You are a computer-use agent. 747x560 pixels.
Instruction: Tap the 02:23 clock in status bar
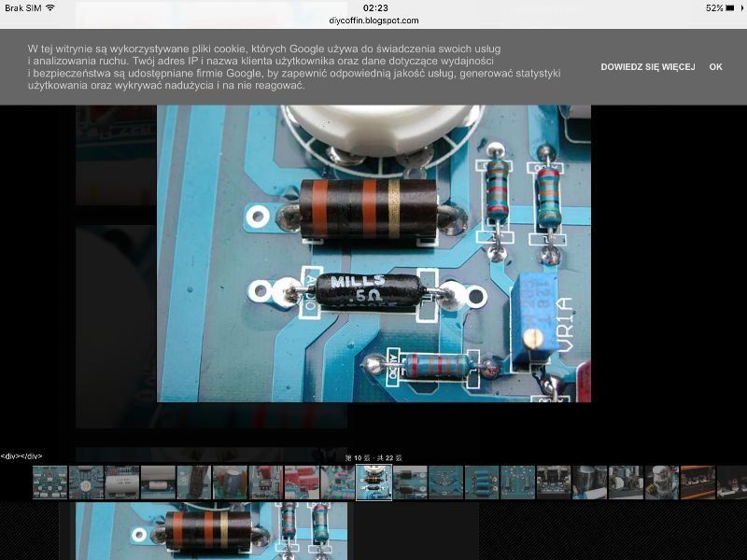point(375,7)
